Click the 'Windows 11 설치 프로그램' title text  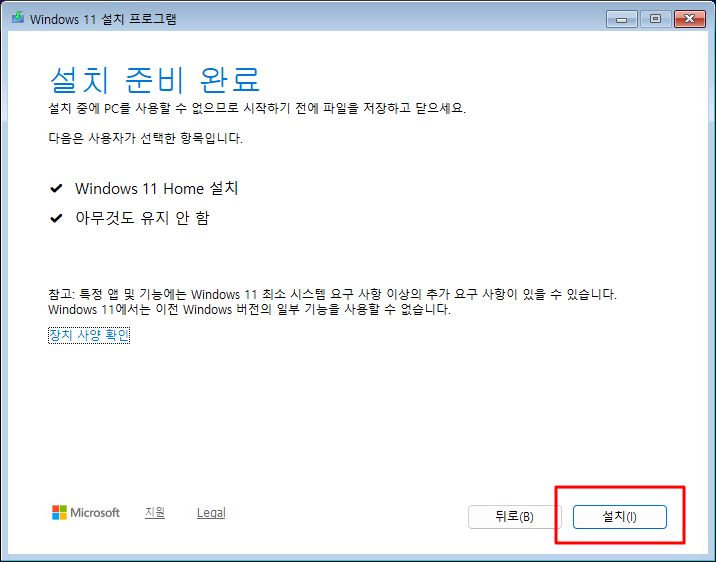[x=103, y=19]
